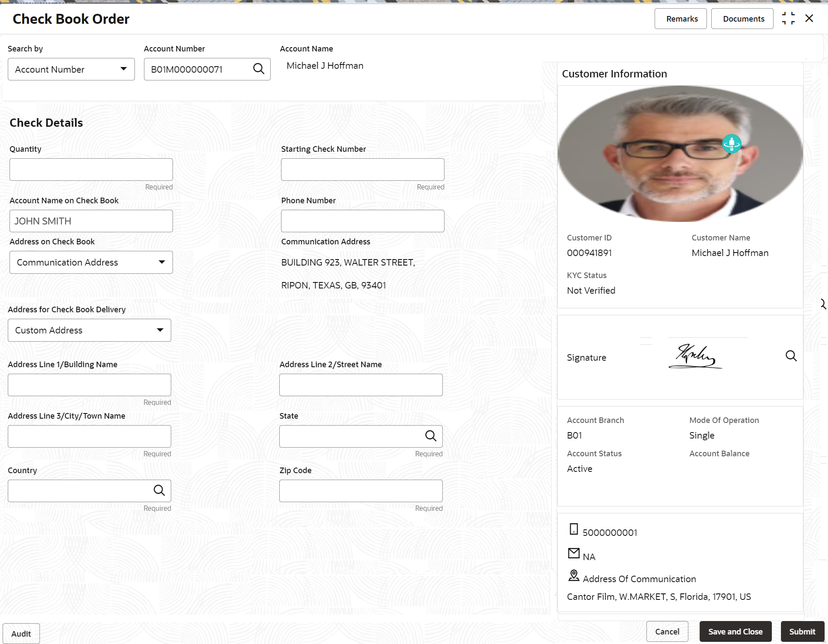Screen dimensions: 828x644
Task: Click the State field lookup magnifier icon
Action: tap(431, 436)
